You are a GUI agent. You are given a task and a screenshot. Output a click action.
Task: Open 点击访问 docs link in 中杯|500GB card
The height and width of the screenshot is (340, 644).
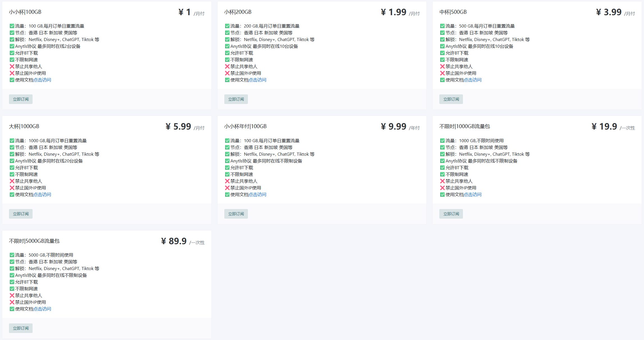click(x=472, y=80)
